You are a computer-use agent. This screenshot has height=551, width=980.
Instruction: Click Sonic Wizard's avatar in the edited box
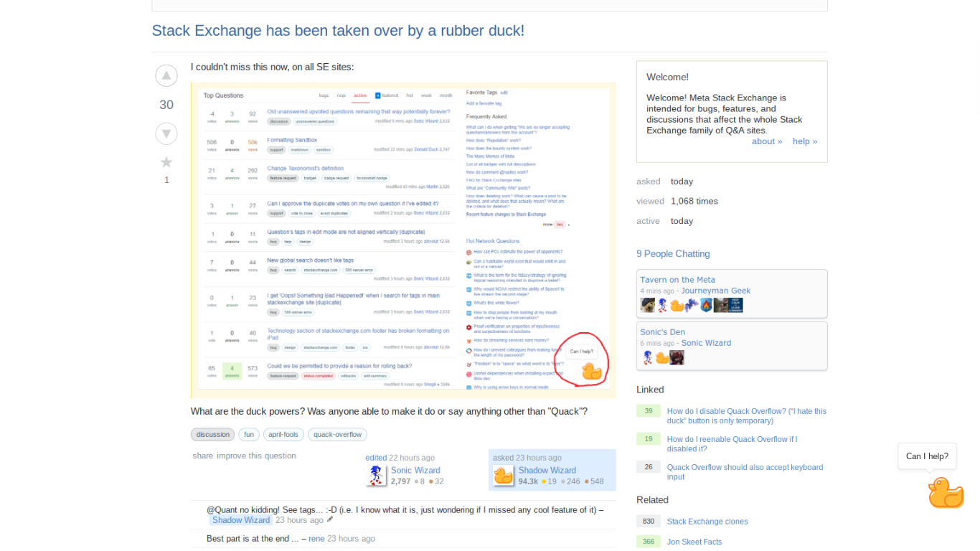click(376, 475)
